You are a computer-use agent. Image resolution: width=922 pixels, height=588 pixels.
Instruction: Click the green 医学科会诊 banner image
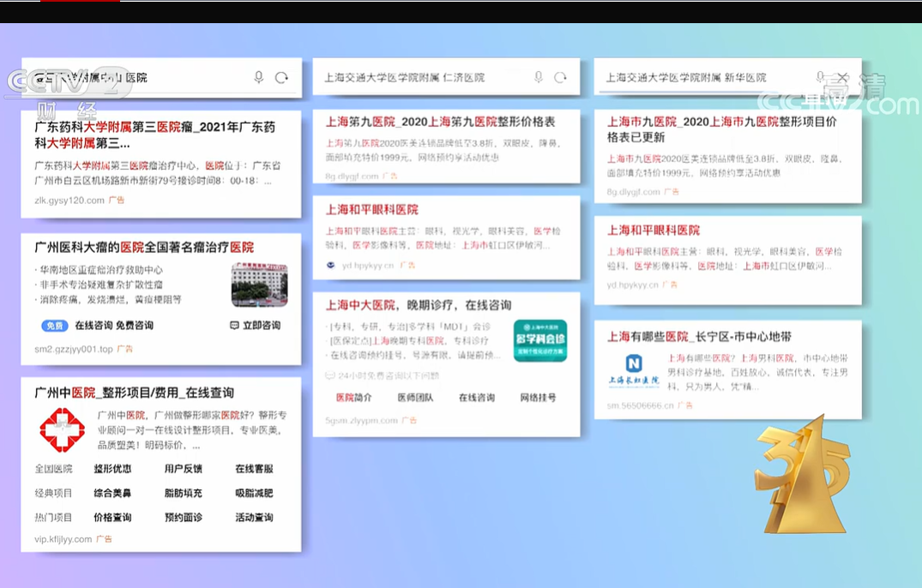tap(539, 340)
